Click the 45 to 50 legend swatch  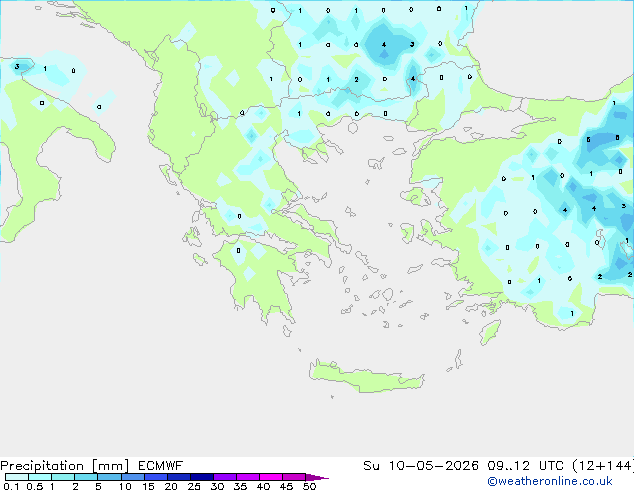[x=294, y=477]
